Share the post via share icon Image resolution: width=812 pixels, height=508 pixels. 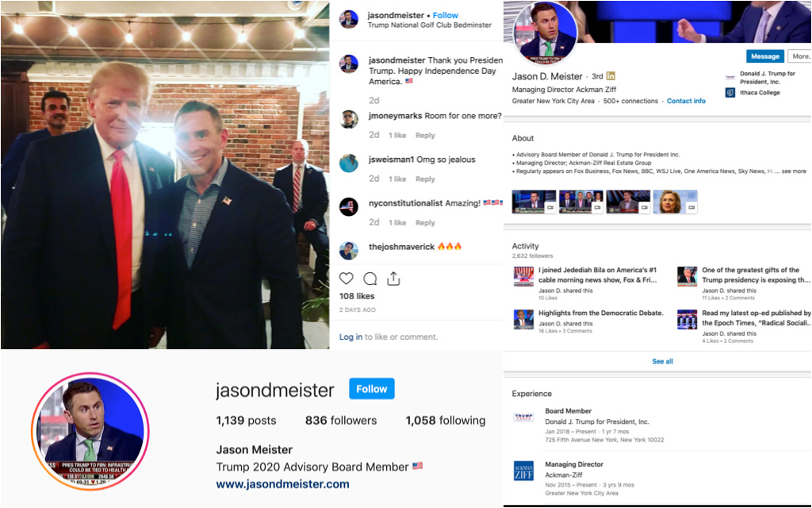click(x=393, y=279)
